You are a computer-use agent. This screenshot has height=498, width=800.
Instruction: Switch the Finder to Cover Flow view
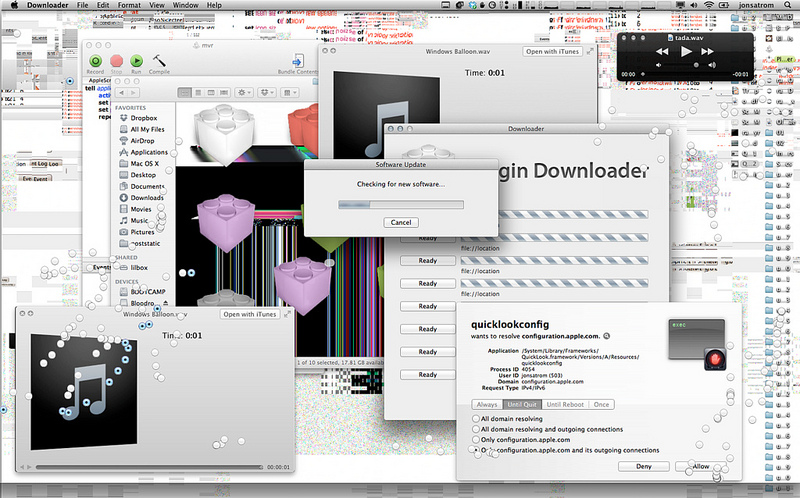[x=223, y=93]
